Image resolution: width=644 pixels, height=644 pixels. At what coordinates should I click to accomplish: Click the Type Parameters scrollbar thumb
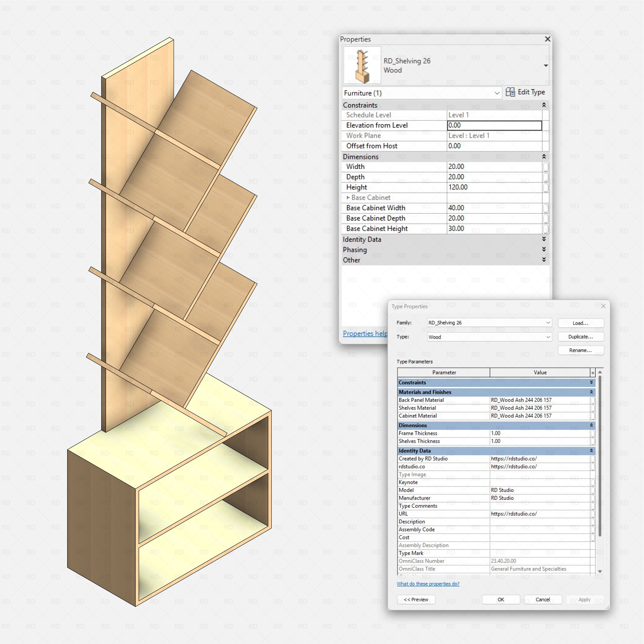[600, 456]
